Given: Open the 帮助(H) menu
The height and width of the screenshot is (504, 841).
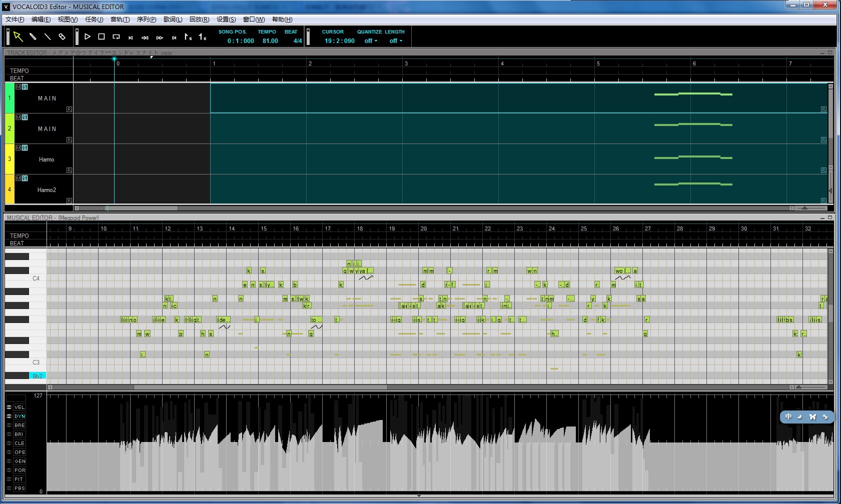Looking at the screenshot, I should point(282,19).
